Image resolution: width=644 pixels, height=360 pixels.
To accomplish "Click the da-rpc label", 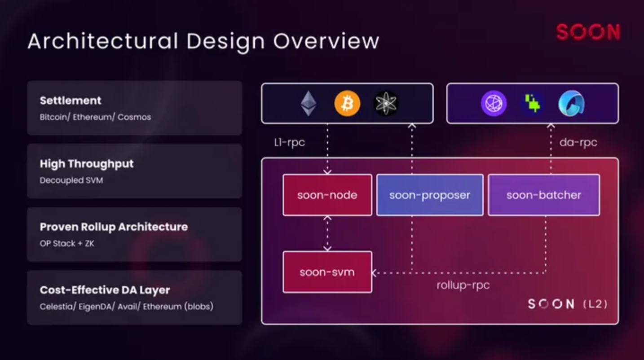I will coord(579,142).
